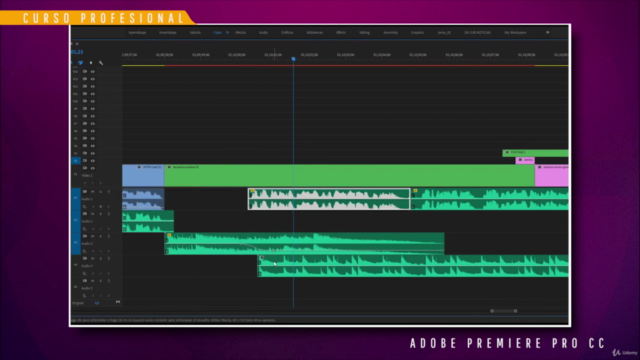Switch to the Bibliotecas workspace

[314, 32]
